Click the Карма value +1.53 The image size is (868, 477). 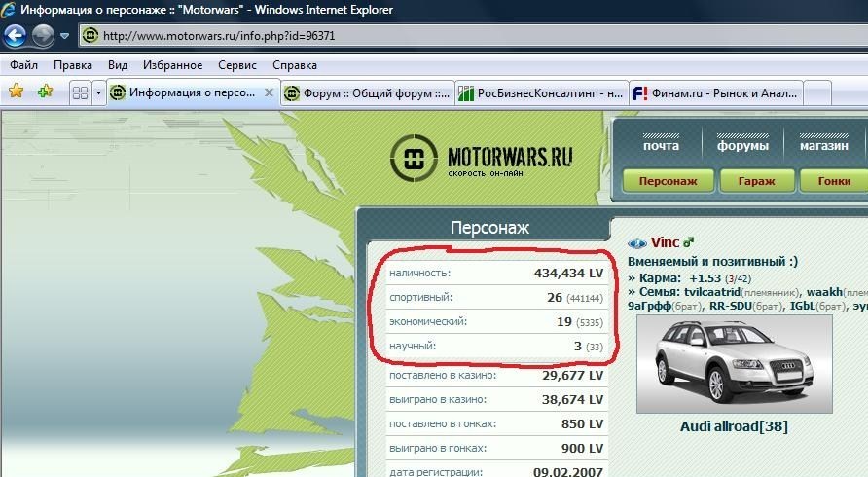[705, 278]
